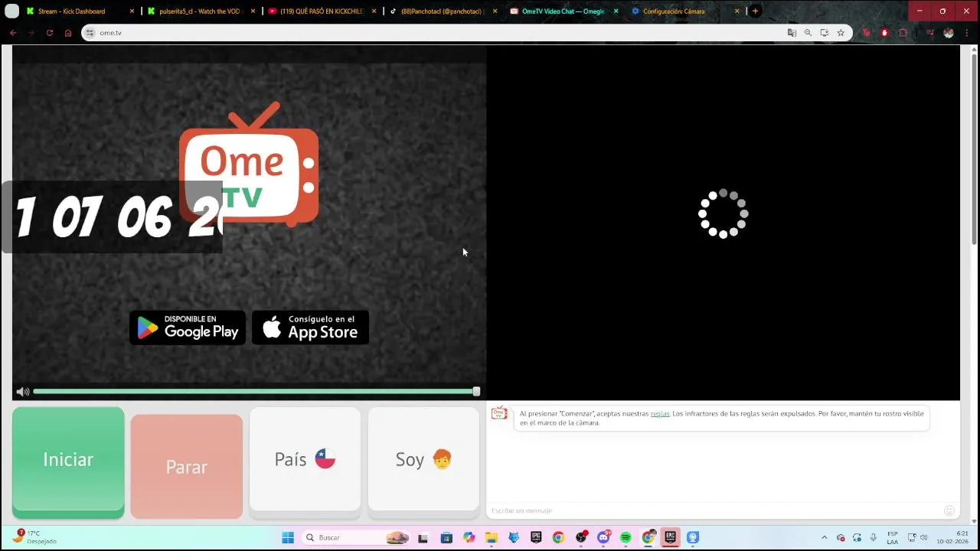Click the OmeTV logo on the video panel
The image size is (980, 551).
click(x=249, y=165)
